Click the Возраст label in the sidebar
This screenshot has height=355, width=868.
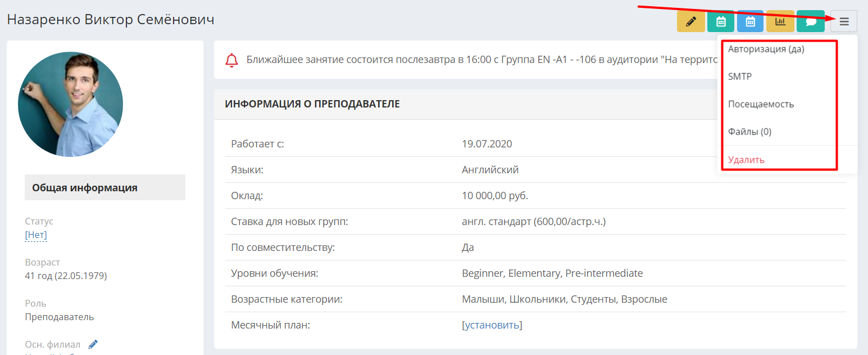pos(42,262)
